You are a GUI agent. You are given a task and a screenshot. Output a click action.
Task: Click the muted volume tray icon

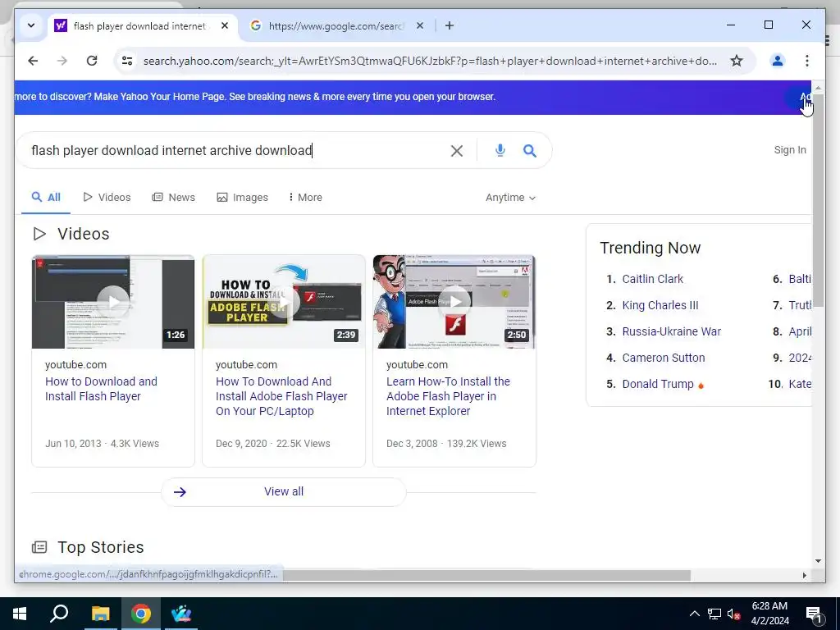click(x=733, y=614)
